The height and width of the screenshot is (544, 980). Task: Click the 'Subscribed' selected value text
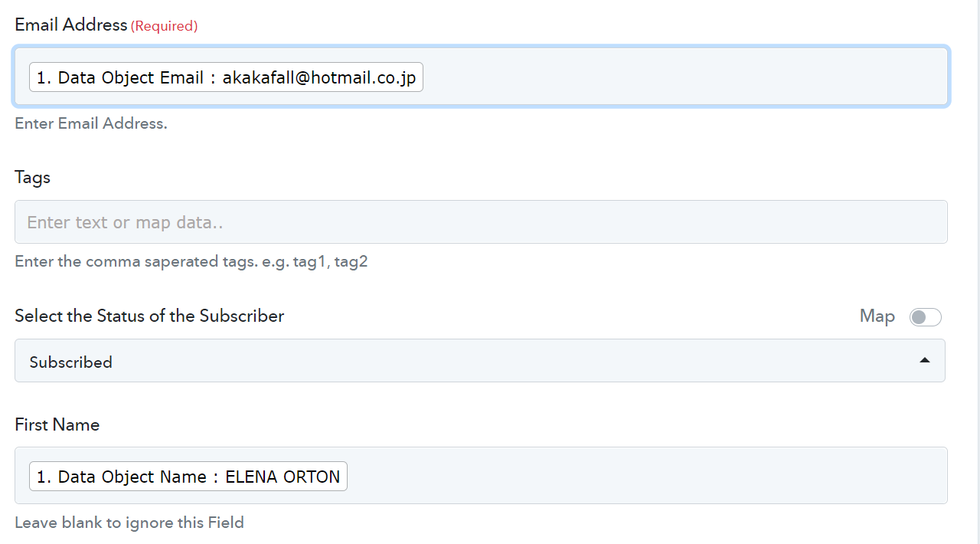[x=71, y=362]
